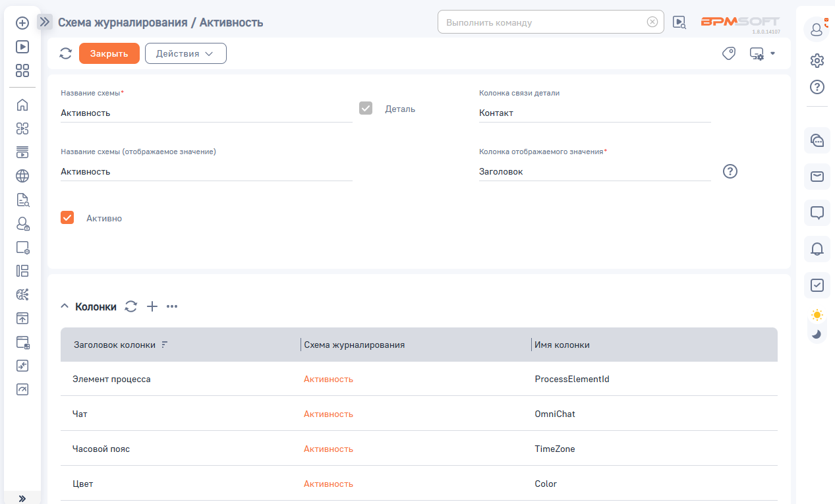Open the settings gear in right panel
Image resolution: width=835 pixels, height=504 pixels.
[817, 61]
